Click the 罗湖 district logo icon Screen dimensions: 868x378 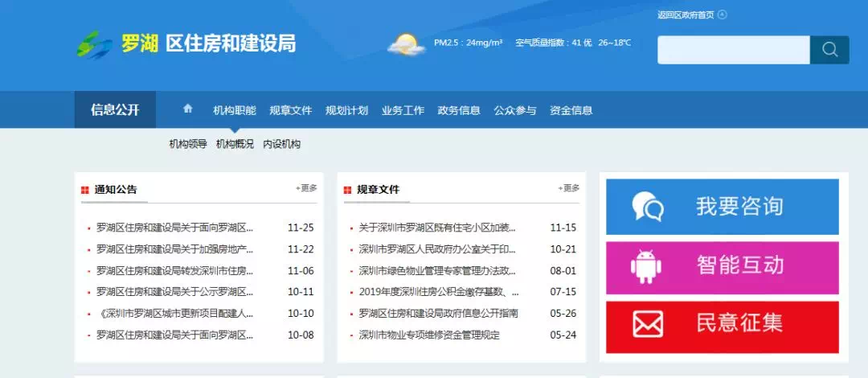(95, 44)
